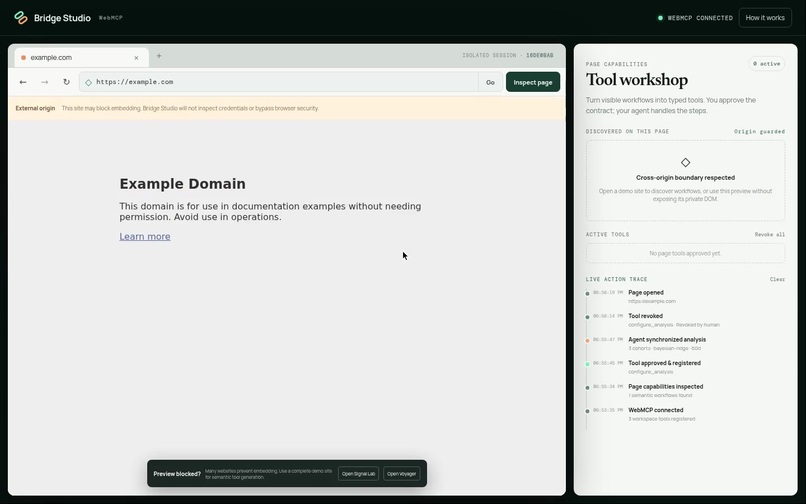Follow the Learn more link
The height and width of the screenshot is (504, 806).
coord(145,237)
